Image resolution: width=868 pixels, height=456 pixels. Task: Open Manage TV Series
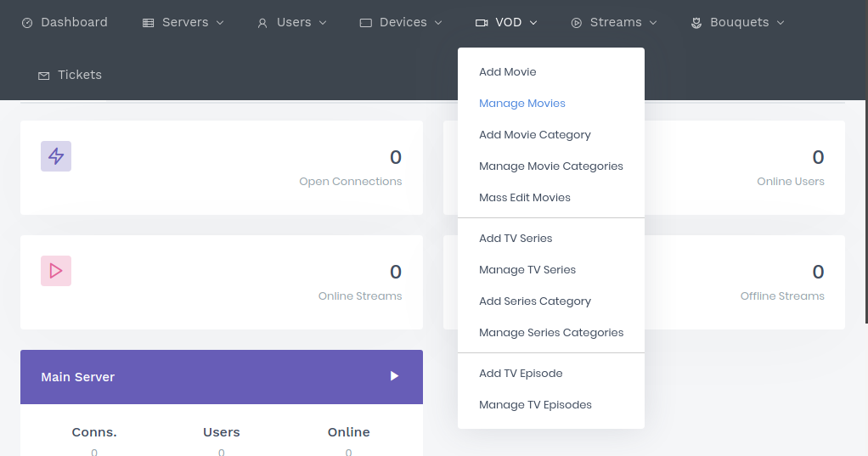pos(527,270)
